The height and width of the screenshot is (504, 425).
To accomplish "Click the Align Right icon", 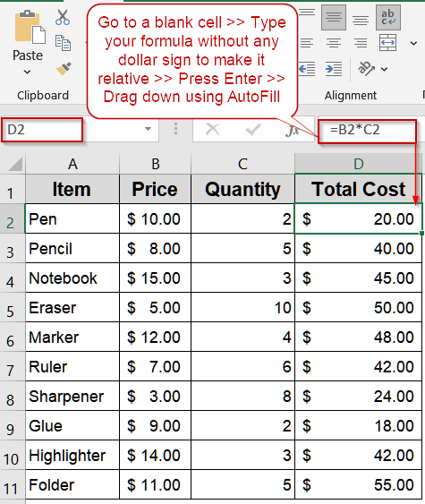I will (361, 43).
